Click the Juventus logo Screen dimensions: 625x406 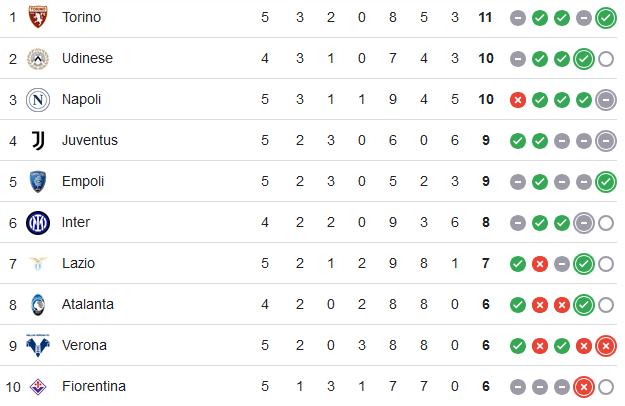click(38, 141)
